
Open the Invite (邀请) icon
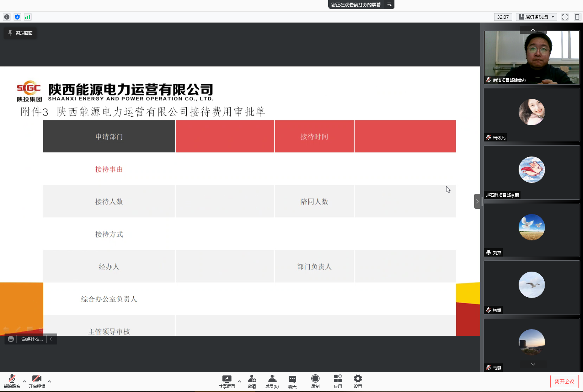click(x=252, y=381)
